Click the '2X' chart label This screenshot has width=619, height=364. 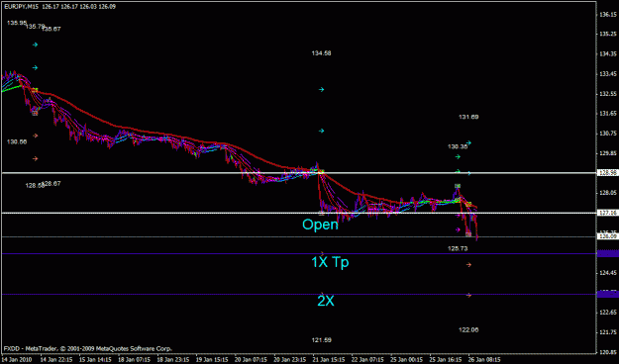(x=326, y=301)
